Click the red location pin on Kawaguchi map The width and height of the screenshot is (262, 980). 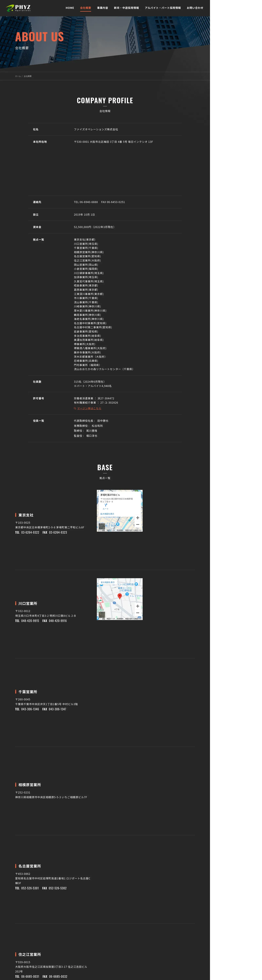pyautogui.click(x=120, y=596)
